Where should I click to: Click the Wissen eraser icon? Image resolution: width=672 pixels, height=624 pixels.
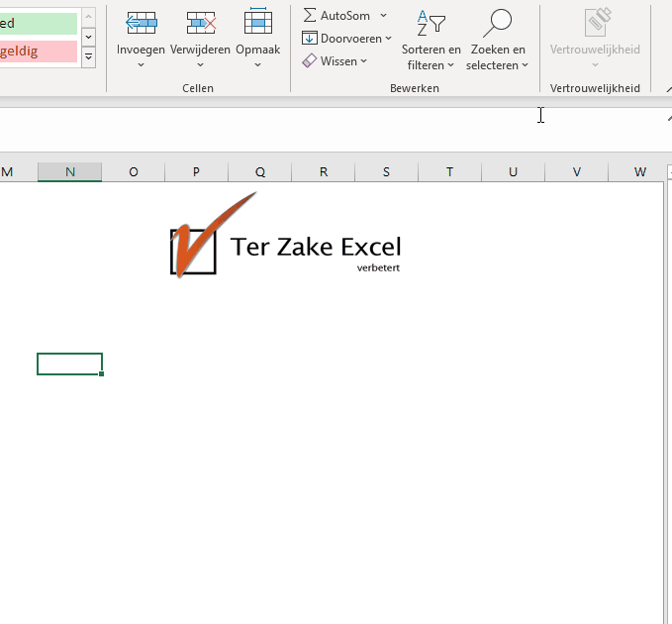310,60
